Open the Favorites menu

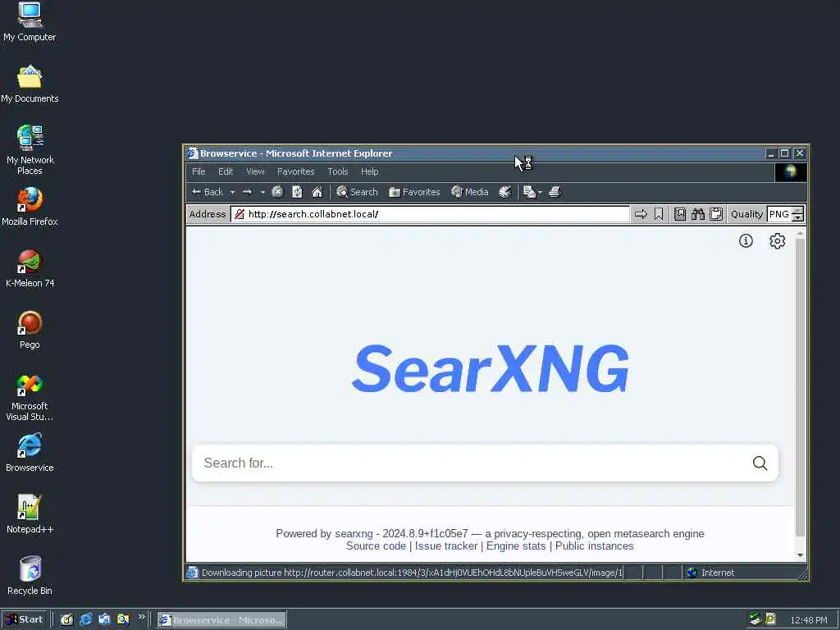tap(295, 171)
